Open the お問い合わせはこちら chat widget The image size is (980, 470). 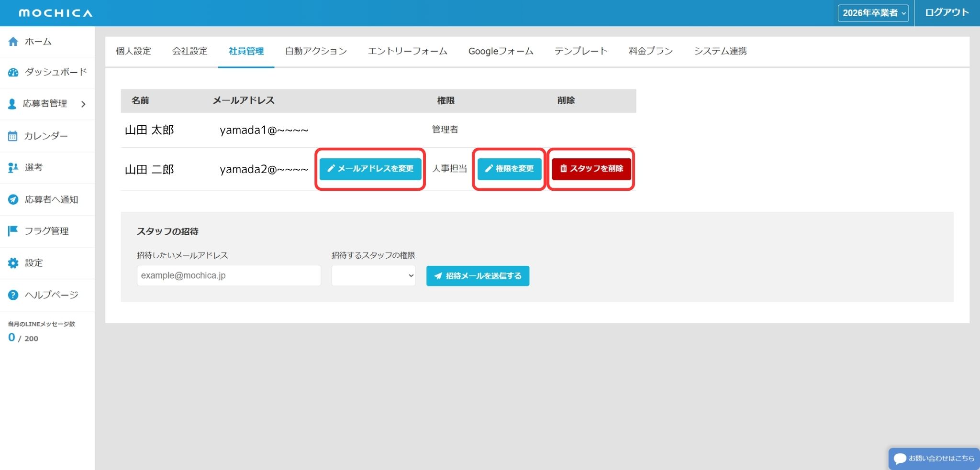click(x=934, y=459)
